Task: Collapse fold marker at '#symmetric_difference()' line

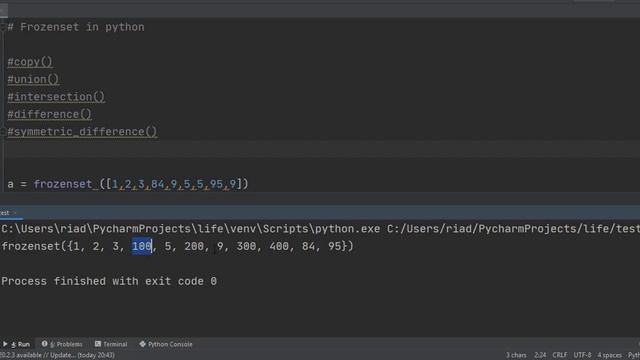Action: 3,132
